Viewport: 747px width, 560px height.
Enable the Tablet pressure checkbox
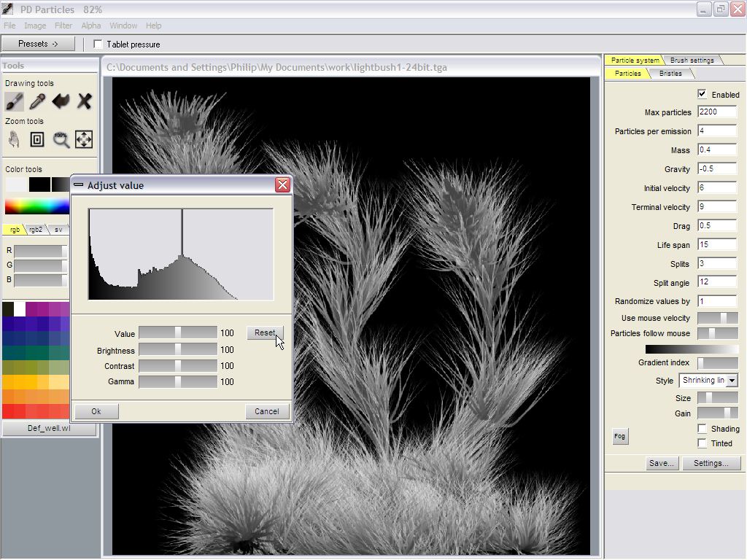pyautogui.click(x=98, y=44)
